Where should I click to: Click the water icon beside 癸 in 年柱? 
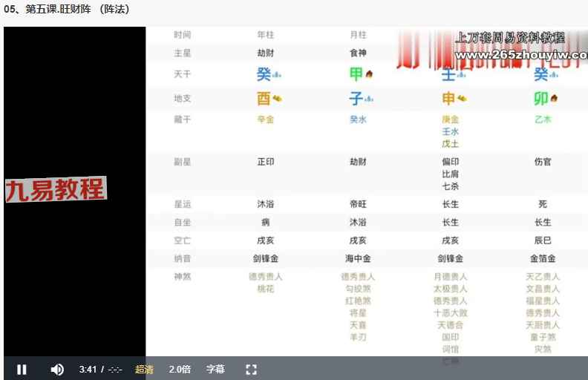point(277,75)
